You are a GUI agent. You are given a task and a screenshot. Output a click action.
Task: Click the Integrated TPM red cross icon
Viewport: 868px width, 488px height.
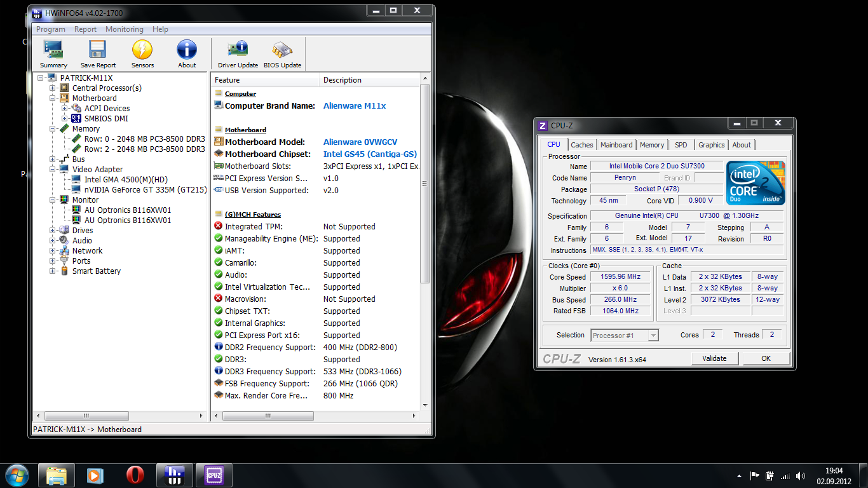click(x=219, y=227)
